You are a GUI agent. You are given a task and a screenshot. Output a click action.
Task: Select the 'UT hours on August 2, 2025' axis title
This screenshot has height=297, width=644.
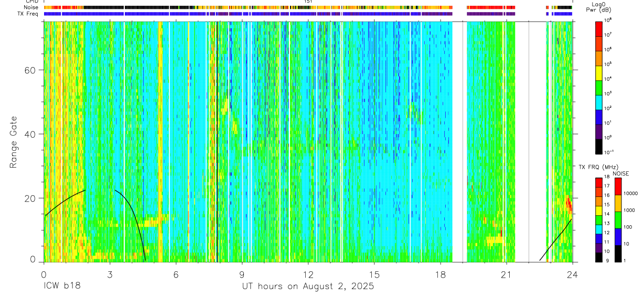(x=308, y=287)
